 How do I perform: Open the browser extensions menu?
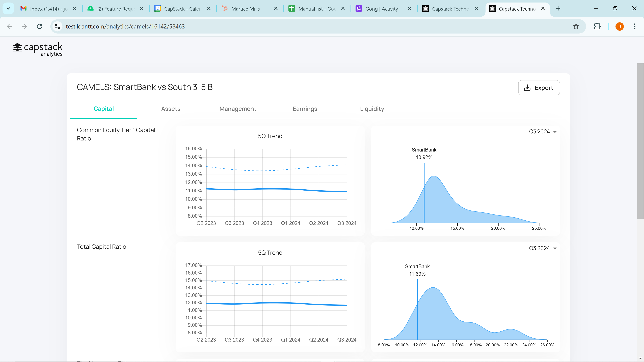pos(597,26)
